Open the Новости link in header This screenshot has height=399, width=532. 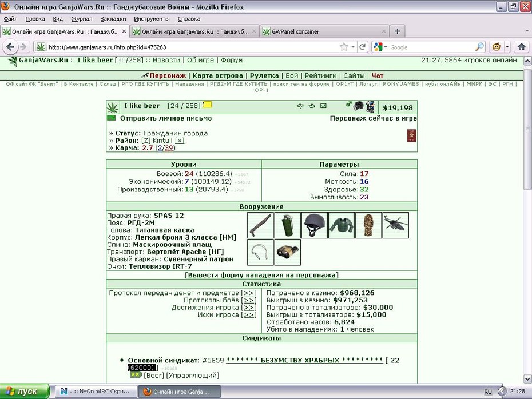(x=166, y=60)
